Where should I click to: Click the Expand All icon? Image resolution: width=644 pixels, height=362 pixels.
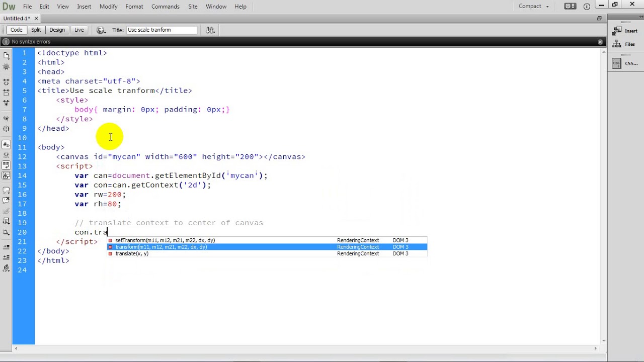6,103
